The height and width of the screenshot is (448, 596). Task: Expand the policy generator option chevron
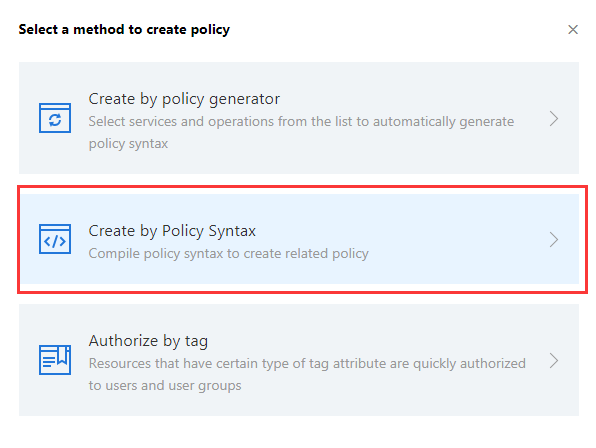[554, 119]
